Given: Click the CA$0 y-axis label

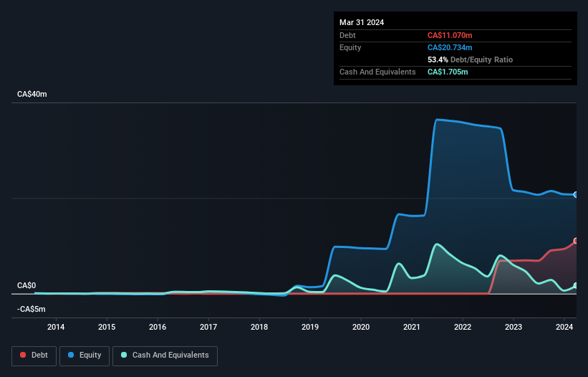Looking at the screenshot, I should tap(26, 285).
